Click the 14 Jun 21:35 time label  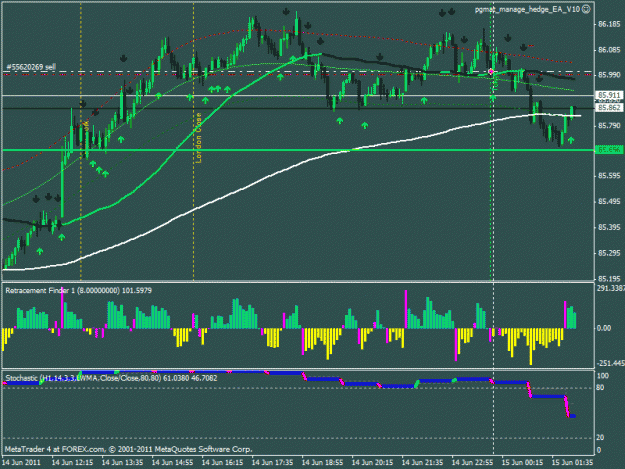[x=423, y=462]
